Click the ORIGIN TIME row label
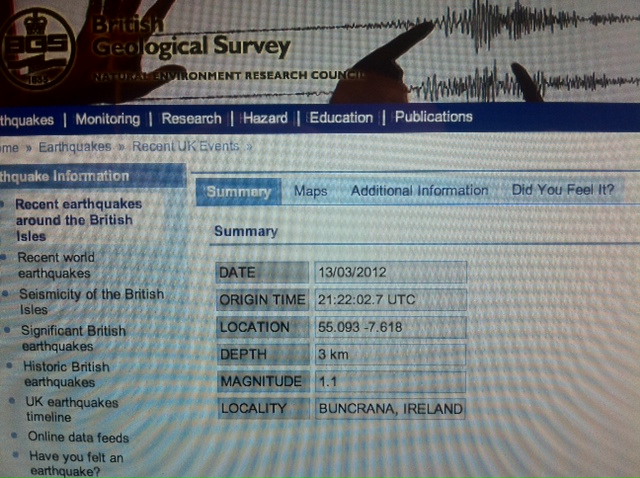The height and width of the screenshot is (478, 640). tap(262, 300)
